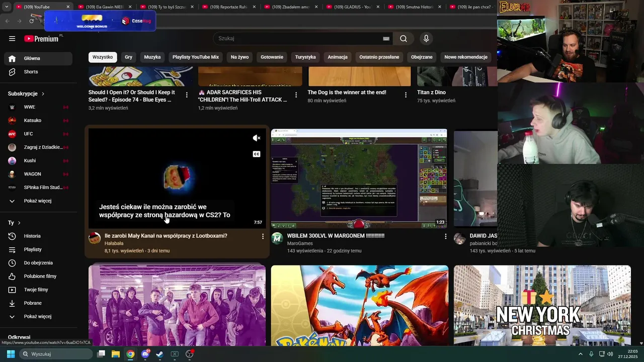Image resolution: width=644 pixels, height=362 pixels.
Task: Expand subscriptions with Pokaż więcej
Action: tap(38, 201)
